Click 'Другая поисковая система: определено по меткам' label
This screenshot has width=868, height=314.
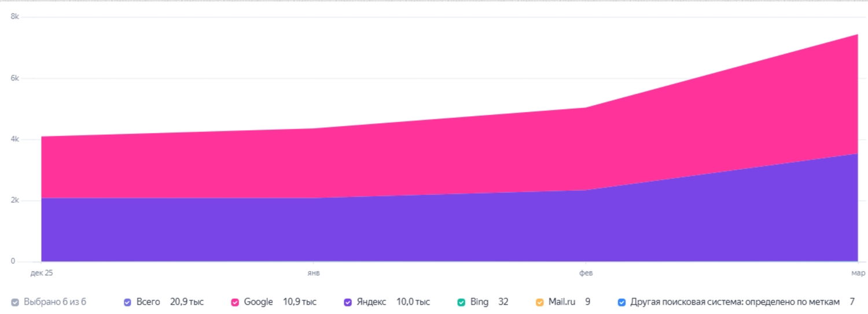tap(734, 302)
